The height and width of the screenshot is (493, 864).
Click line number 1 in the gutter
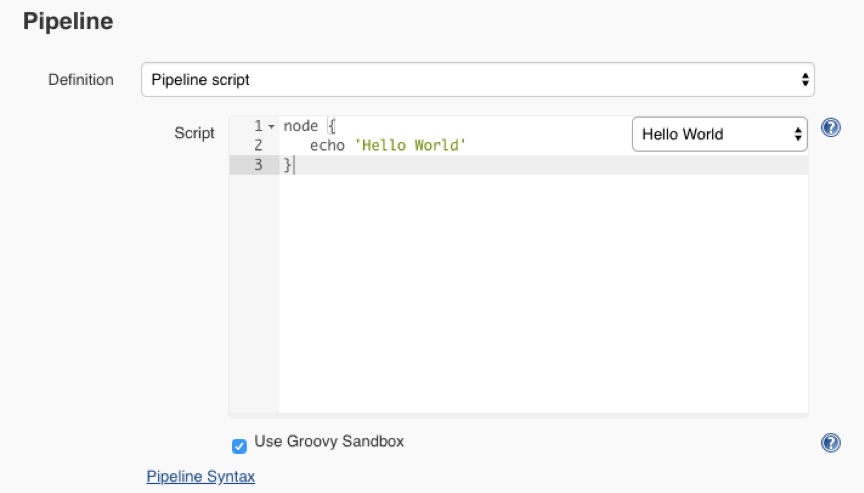coord(258,126)
